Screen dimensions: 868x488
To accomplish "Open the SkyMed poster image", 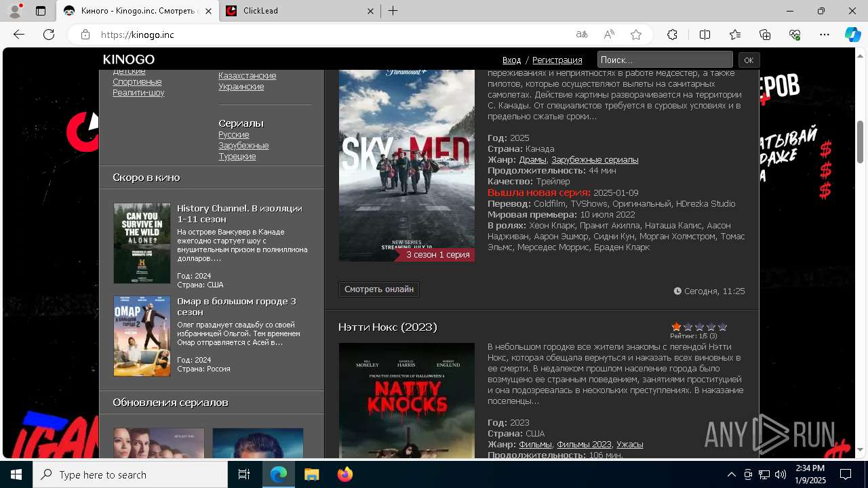I will [x=407, y=165].
